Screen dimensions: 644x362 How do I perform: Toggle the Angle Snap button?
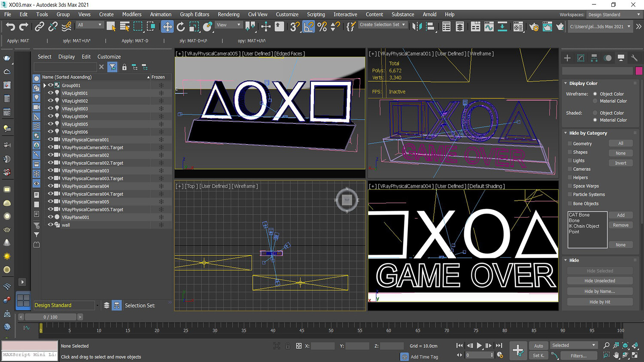[x=309, y=27]
